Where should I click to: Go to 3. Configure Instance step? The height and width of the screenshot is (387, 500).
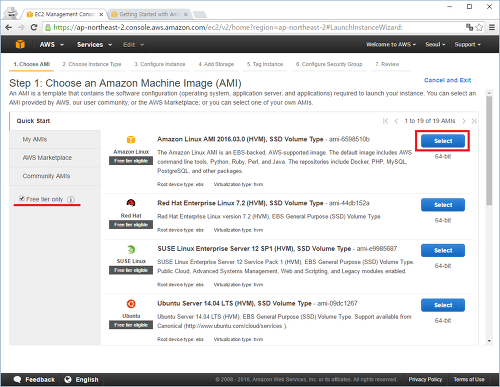click(160, 64)
